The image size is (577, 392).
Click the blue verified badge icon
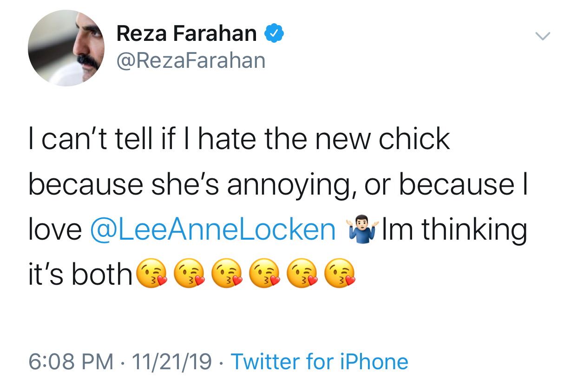pos(274,34)
